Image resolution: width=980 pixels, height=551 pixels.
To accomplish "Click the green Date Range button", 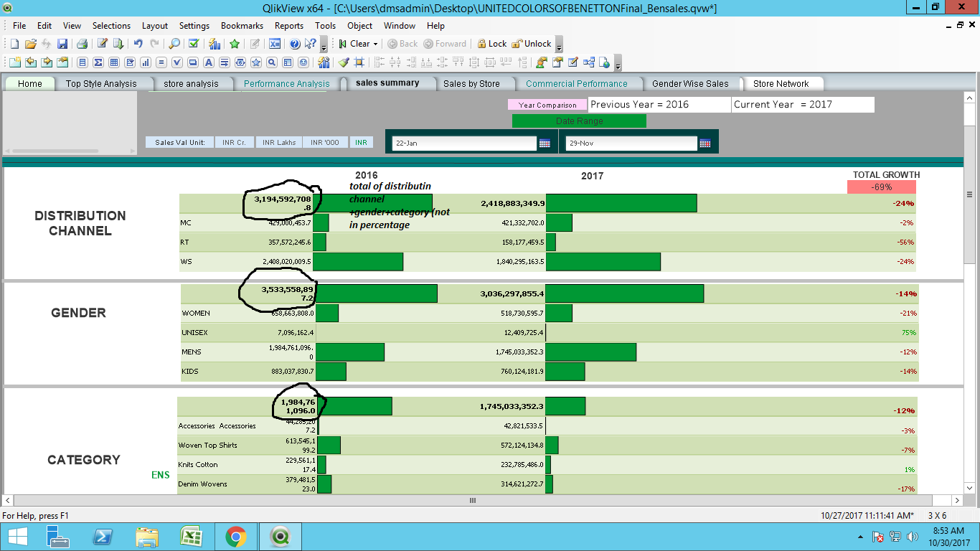I will pos(579,121).
